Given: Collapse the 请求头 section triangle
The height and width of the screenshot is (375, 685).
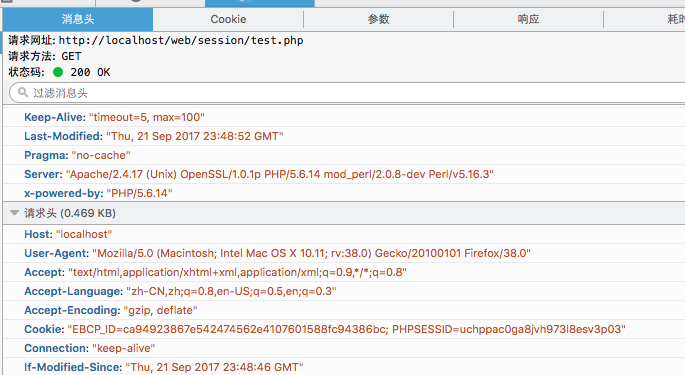Looking at the screenshot, I should (x=14, y=213).
